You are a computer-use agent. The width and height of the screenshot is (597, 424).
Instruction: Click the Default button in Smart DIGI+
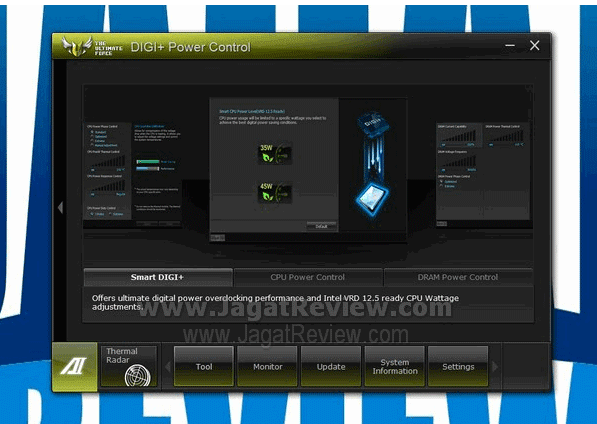pos(321,226)
